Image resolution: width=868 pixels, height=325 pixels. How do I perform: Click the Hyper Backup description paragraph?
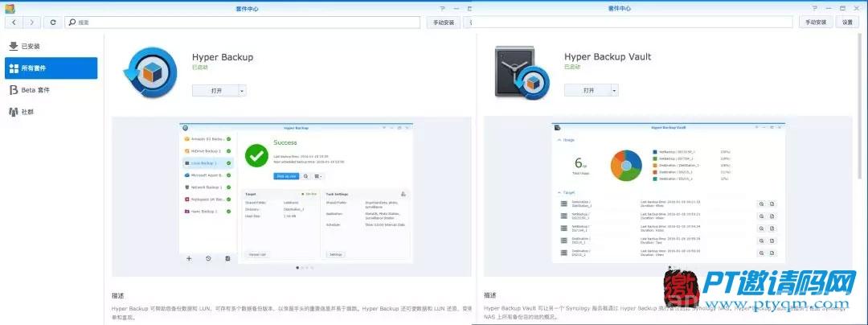(292, 314)
